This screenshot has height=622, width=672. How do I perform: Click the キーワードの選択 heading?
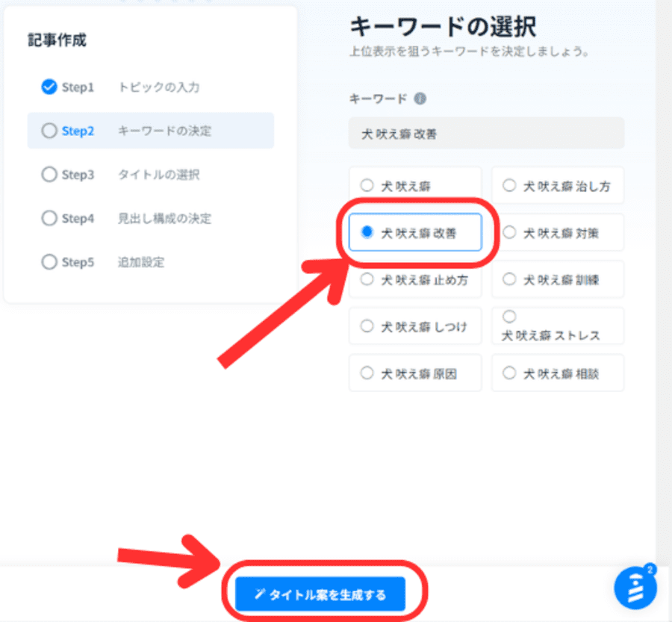(x=443, y=26)
